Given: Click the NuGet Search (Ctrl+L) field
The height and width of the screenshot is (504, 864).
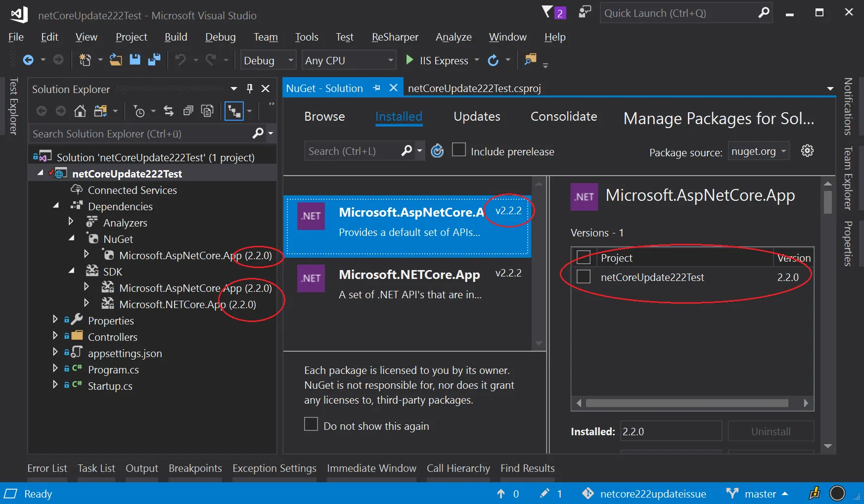Looking at the screenshot, I should pos(352,151).
